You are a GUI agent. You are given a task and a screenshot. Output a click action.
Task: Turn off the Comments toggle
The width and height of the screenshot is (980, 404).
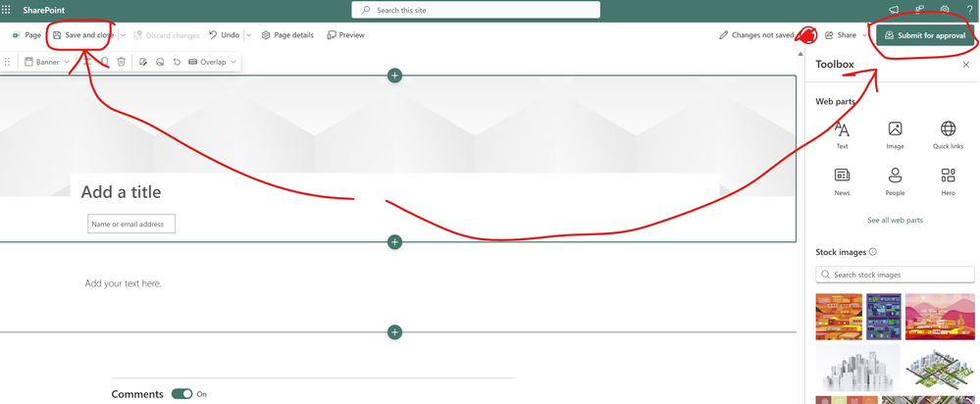tap(181, 394)
